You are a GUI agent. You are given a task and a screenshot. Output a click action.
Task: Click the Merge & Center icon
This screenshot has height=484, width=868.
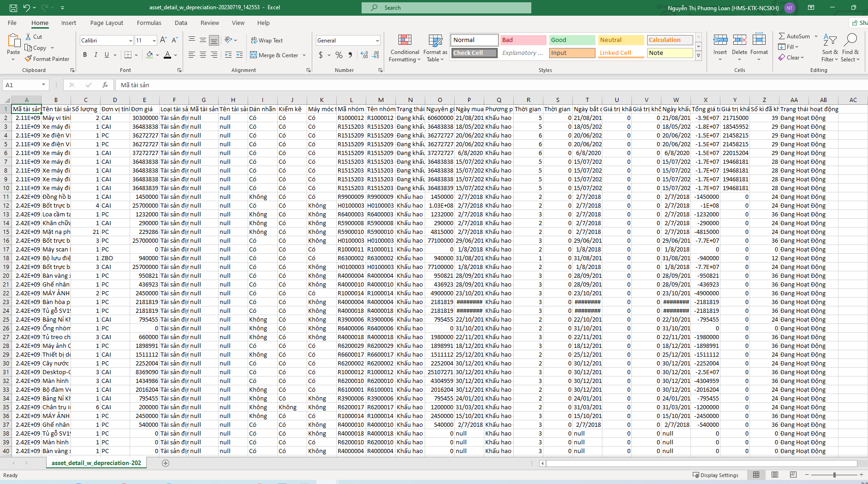pos(254,55)
